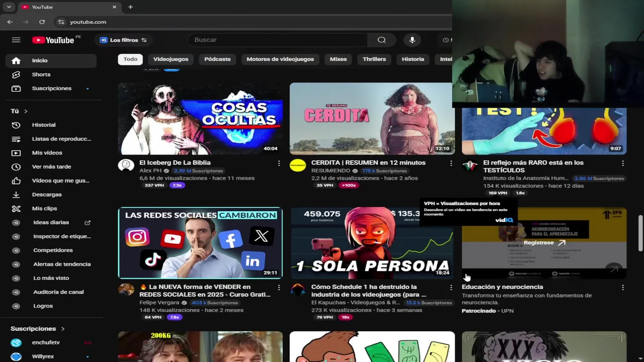Focus the Buscar search field
Viewport: 644px width, 362px height.
tap(278, 40)
